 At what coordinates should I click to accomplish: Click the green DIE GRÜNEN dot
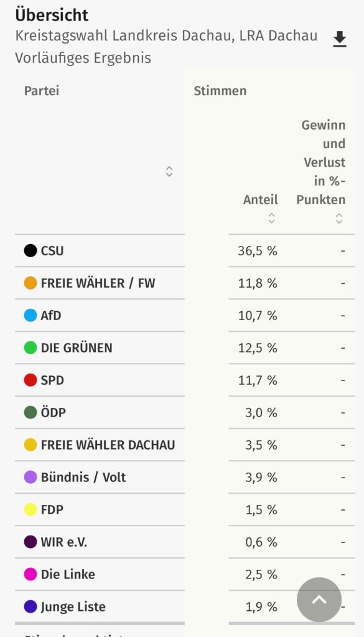point(30,347)
